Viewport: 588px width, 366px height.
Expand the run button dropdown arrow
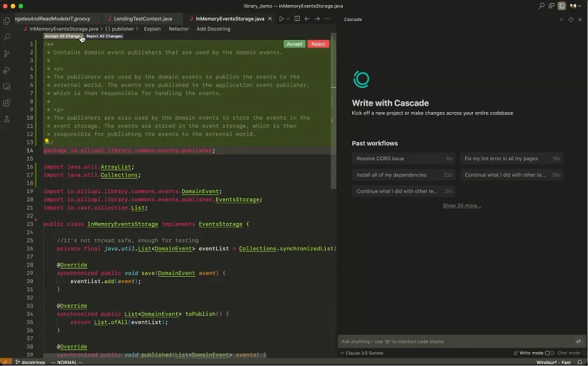pos(288,19)
